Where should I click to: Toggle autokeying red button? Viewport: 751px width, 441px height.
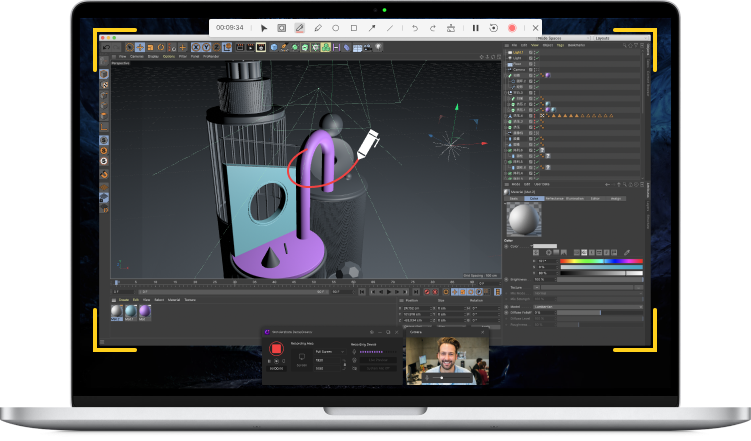[x=435, y=292]
